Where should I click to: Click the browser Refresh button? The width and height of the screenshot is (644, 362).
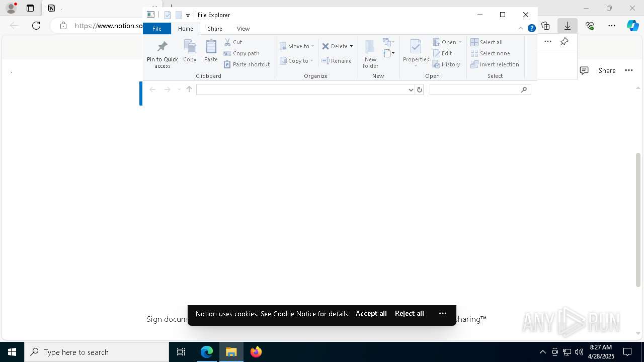[x=36, y=26]
